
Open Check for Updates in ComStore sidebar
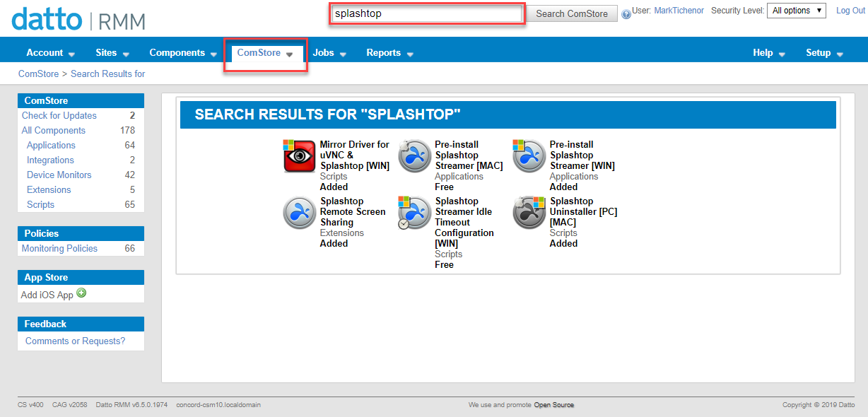point(59,115)
